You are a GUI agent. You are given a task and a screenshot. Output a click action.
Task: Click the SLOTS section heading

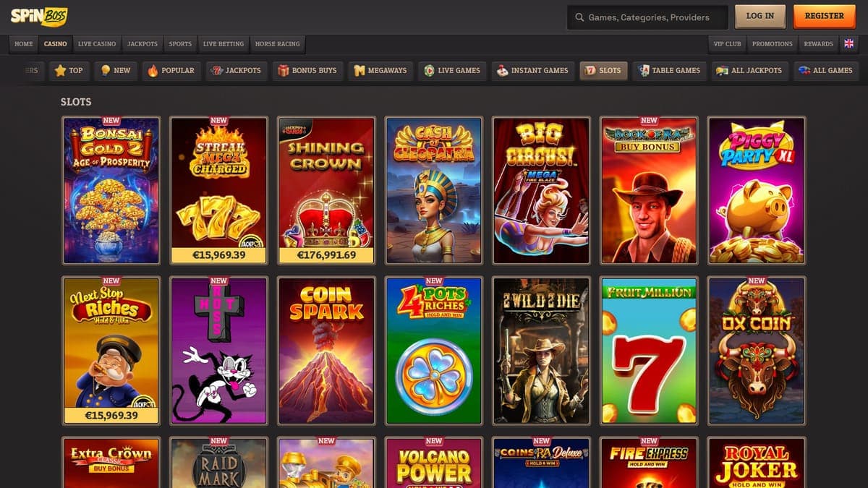[x=76, y=102]
